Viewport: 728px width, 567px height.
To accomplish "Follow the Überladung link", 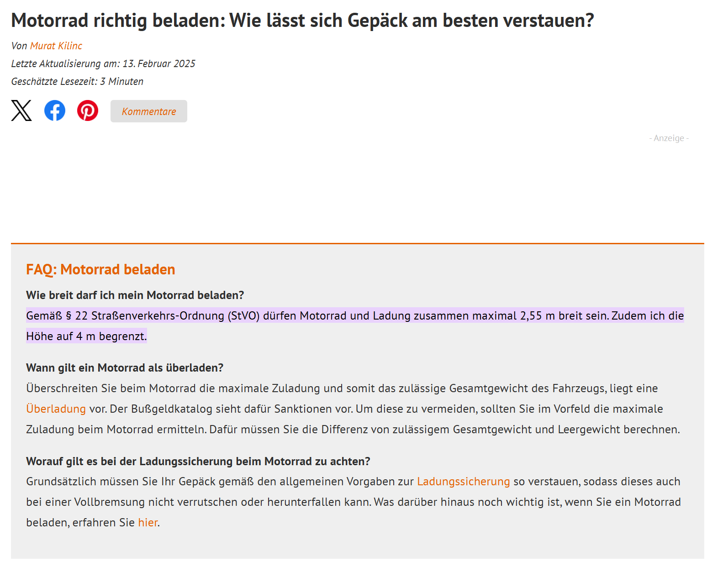I will click(x=56, y=409).
